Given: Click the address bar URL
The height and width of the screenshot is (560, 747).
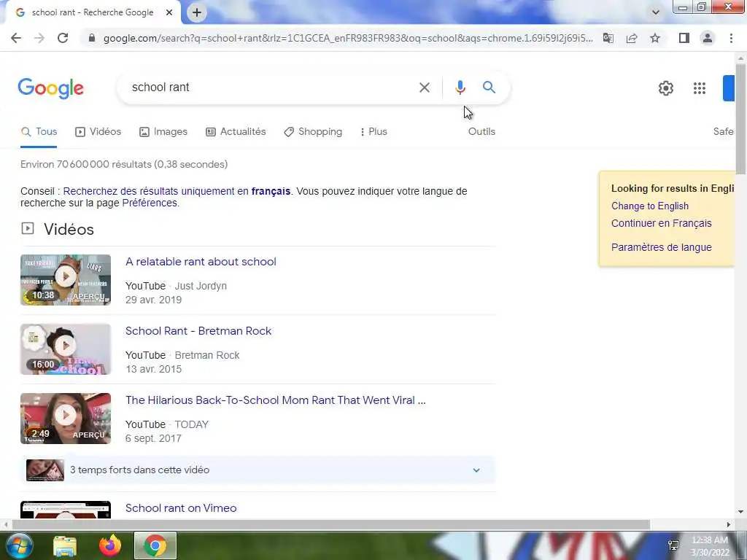Looking at the screenshot, I should 348,38.
